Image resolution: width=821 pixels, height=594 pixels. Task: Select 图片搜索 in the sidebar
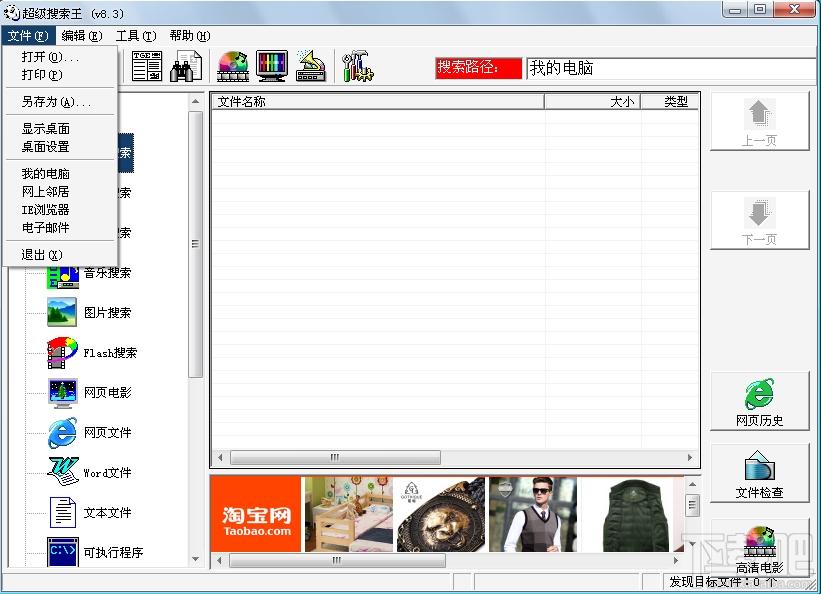107,313
